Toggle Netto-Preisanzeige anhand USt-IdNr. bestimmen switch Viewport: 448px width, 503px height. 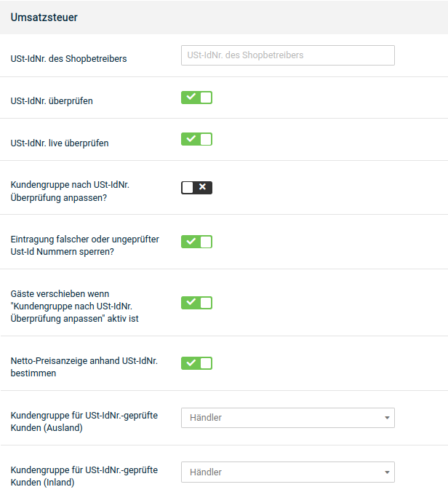pyautogui.click(x=196, y=363)
